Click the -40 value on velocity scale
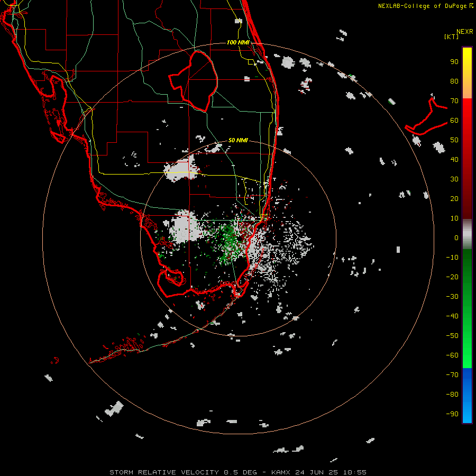This screenshot has height=476, width=476. pos(452,316)
